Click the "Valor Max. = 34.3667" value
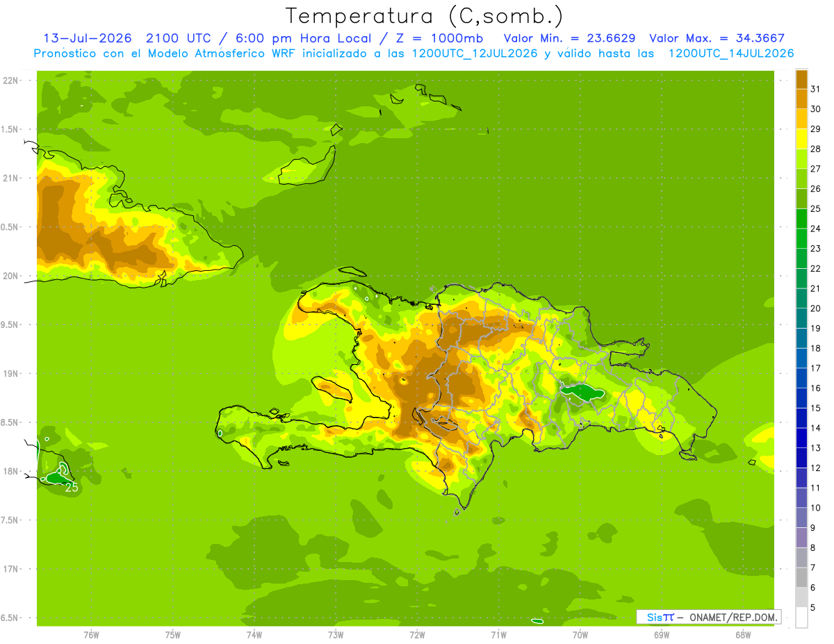 tap(717, 38)
